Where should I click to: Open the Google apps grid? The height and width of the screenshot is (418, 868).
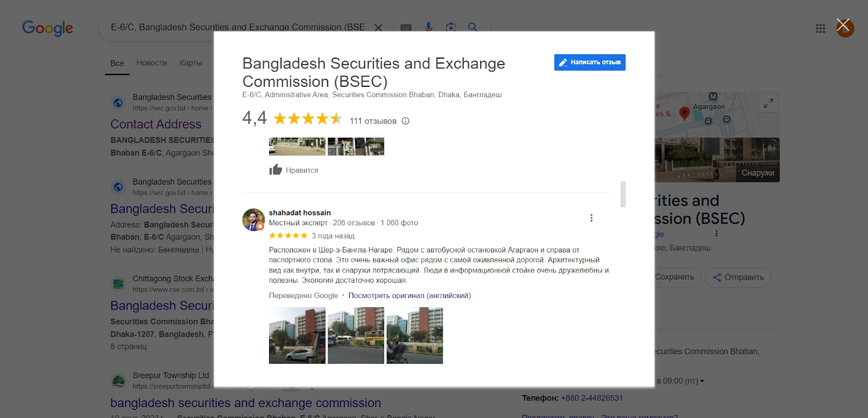[820, 28]
